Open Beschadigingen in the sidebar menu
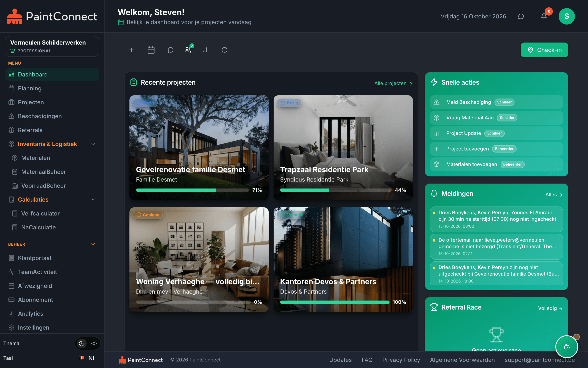This screenshot has height=368, width=588. coord(52,116)
